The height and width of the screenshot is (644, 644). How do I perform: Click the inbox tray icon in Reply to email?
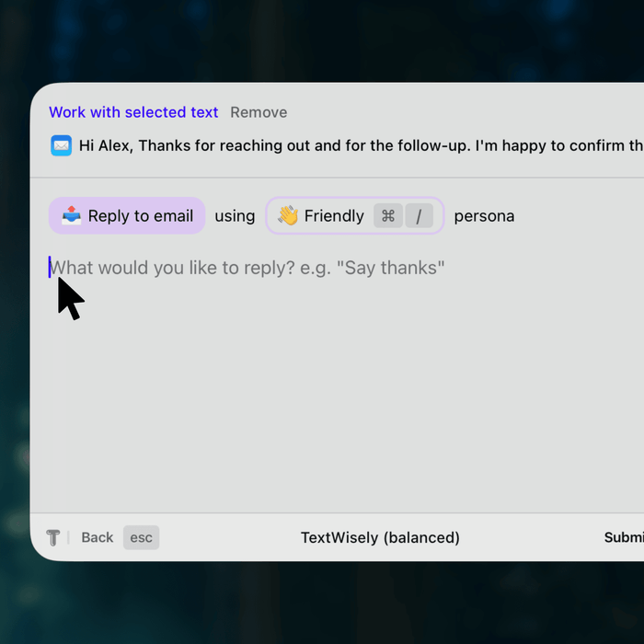click(x=71, y=215)
